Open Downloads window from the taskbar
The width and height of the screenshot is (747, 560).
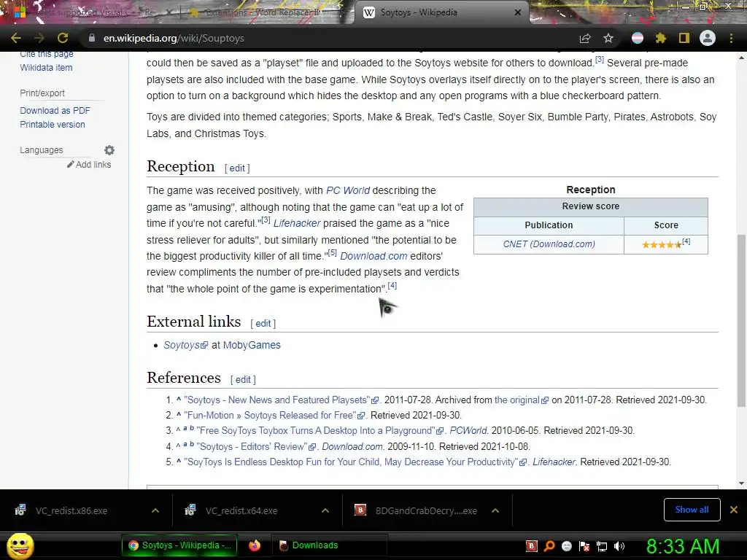click(x=330, y=545)
